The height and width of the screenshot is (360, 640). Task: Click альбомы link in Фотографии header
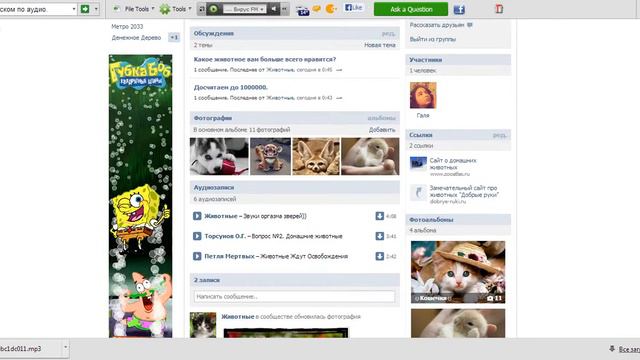point(381,118)
